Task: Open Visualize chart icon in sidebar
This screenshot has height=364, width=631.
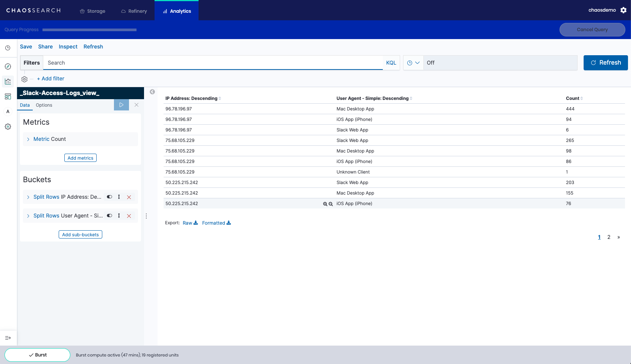Action: (8, 82)
